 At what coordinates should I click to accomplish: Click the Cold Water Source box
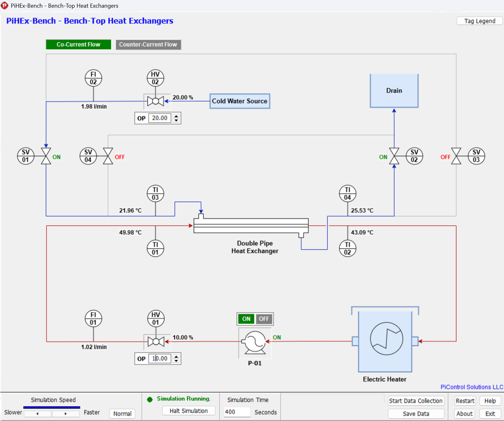point(240,101)
